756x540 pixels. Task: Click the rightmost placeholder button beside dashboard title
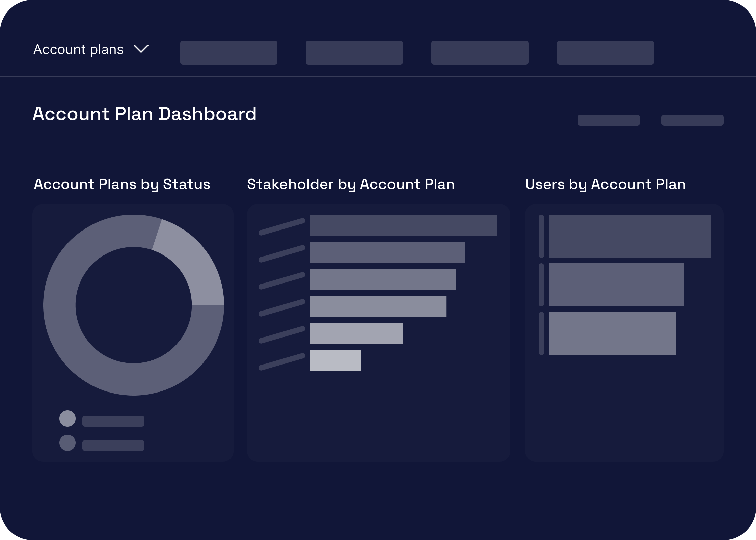[x=692, y=120]
